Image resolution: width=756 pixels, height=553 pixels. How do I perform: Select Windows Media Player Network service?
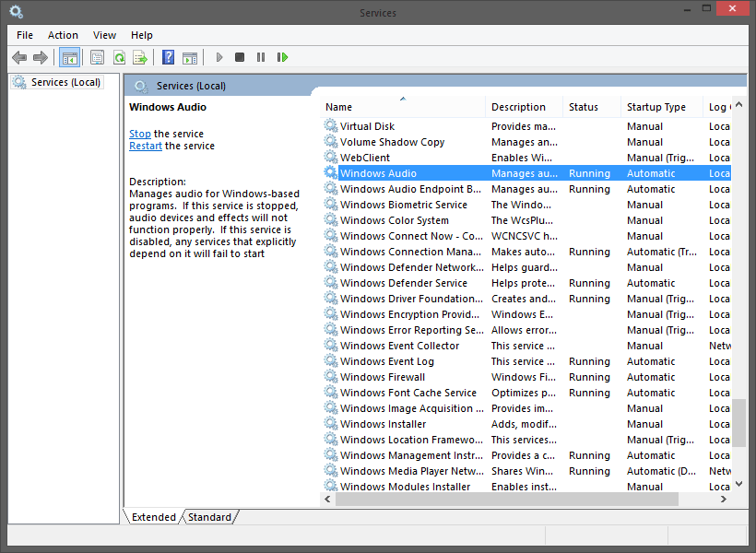tap(526, 471)
